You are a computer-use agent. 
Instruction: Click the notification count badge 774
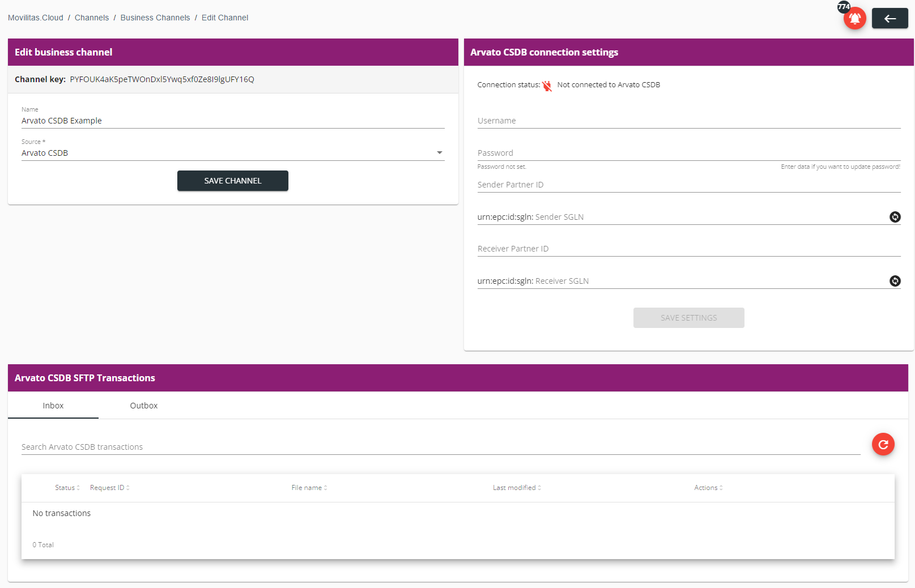point(844,7)
